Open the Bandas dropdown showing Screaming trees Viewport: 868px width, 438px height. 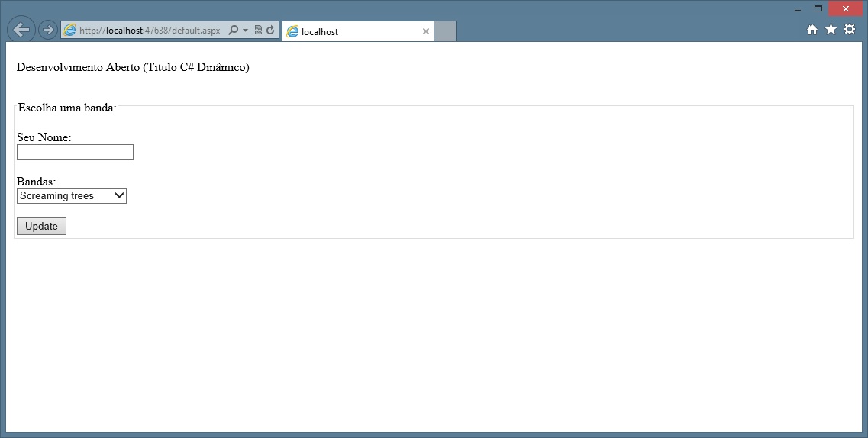pos(72,196)
